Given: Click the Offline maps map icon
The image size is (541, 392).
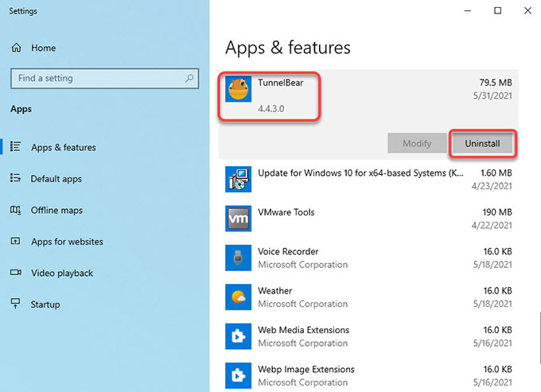Looking at the screenshot, I should pos(16,210).
